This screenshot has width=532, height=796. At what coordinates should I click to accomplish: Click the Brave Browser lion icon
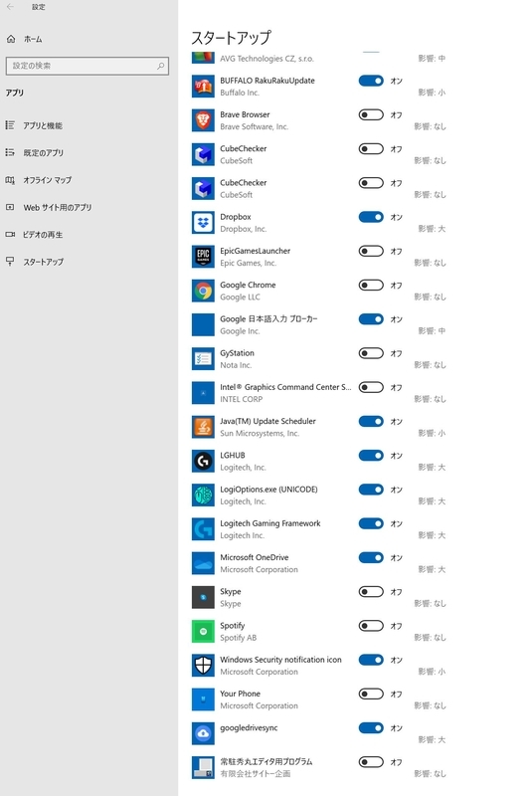[203, 120]
